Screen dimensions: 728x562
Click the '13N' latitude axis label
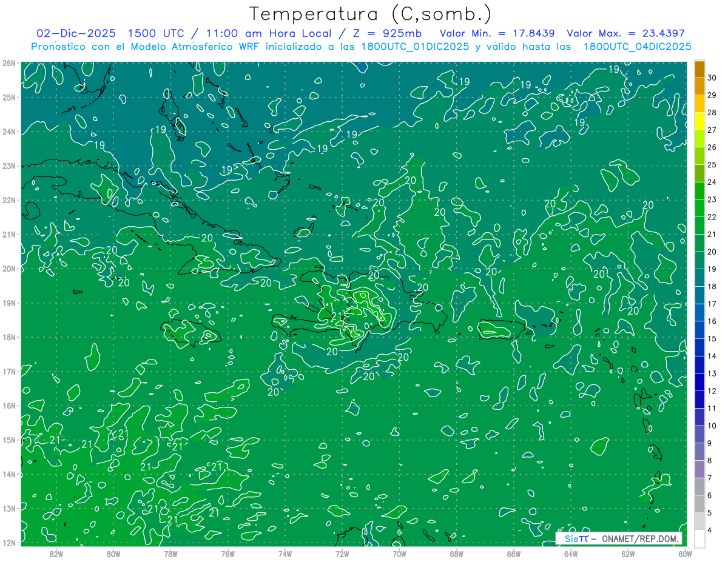point(9,509)
